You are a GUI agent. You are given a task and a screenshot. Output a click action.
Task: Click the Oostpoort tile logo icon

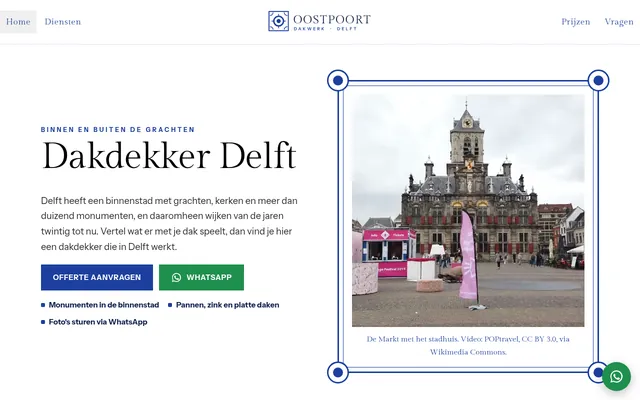[x=278, y=21]
